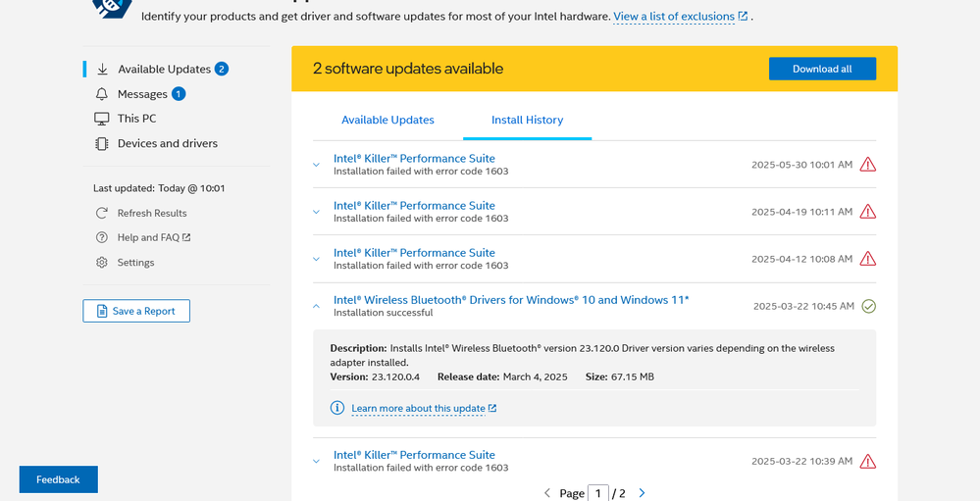
Task: Click the error triangle for 2025-03-22 10:39 entry
Action: [867, 462]
